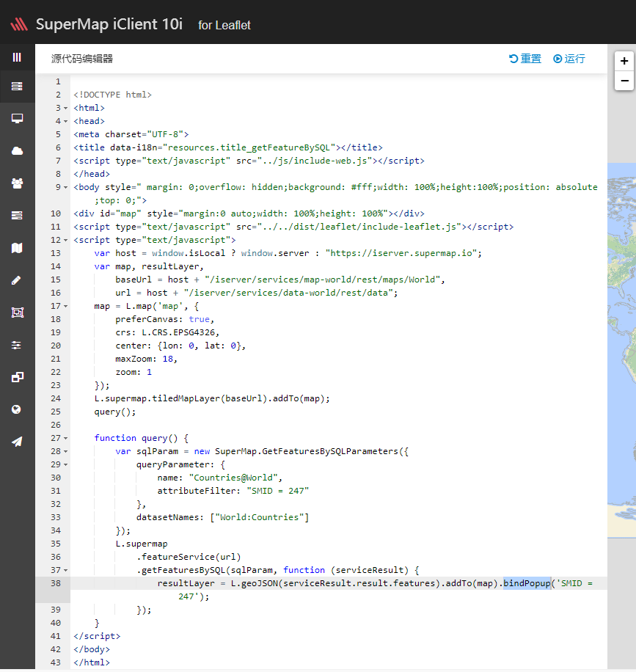Open the cloud services sidebar icon

click(17, 151)
